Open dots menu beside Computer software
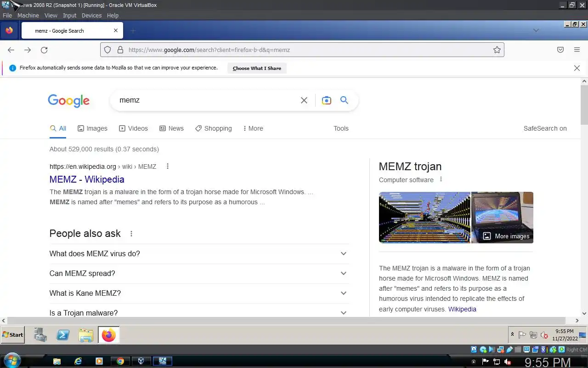 (x=441, y=179)
